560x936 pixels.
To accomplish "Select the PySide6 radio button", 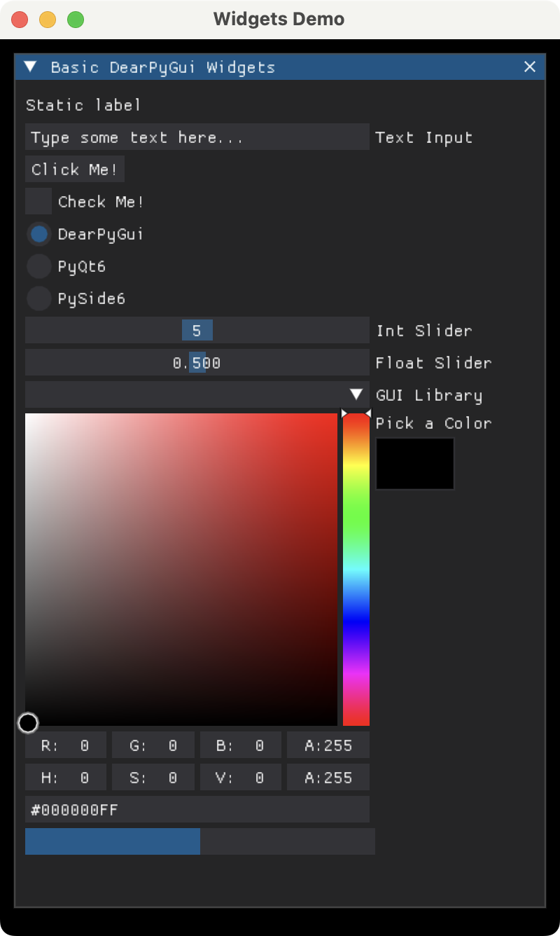I will [x=38, y=298].
